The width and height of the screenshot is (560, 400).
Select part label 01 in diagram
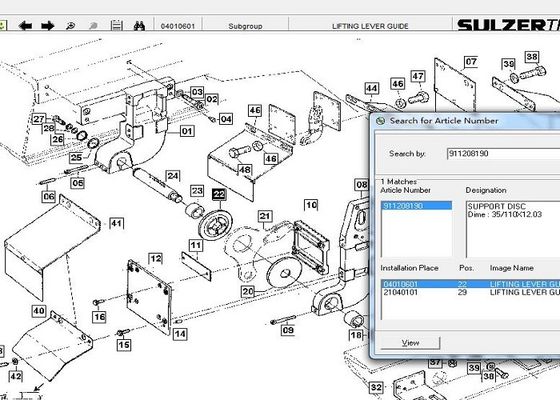click(187, 131)
